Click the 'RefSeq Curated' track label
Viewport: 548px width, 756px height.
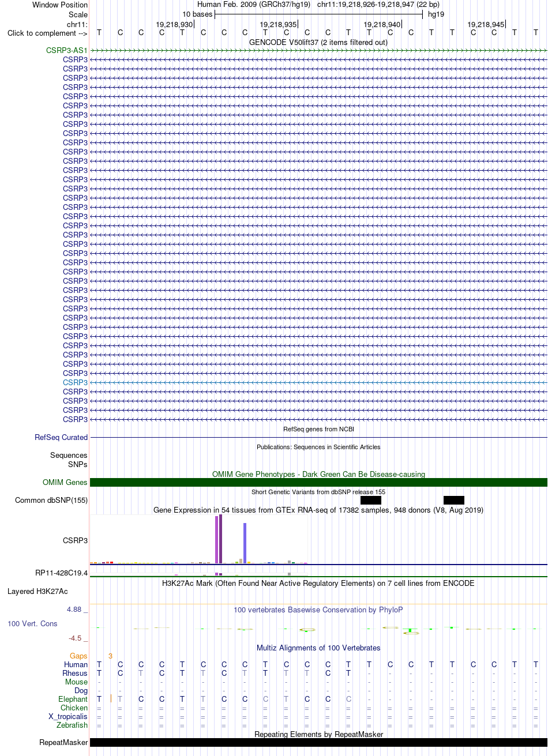point(61,438)
